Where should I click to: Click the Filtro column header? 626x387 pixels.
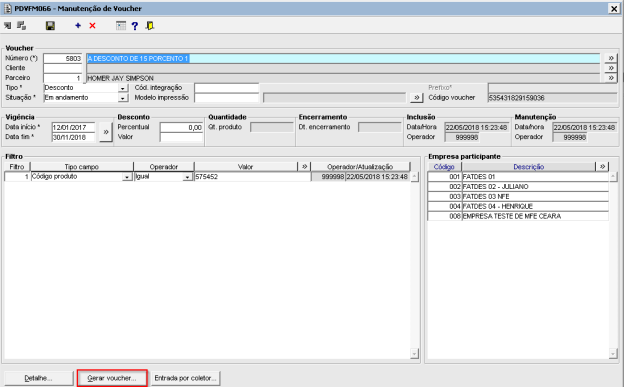click(x=17, y=167)
